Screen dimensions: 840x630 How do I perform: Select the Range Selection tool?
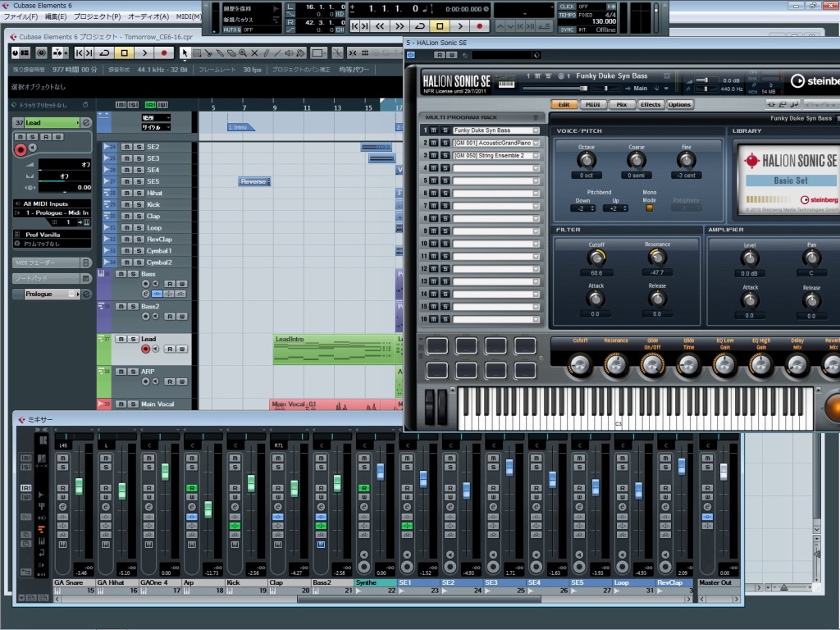point(197,53)
